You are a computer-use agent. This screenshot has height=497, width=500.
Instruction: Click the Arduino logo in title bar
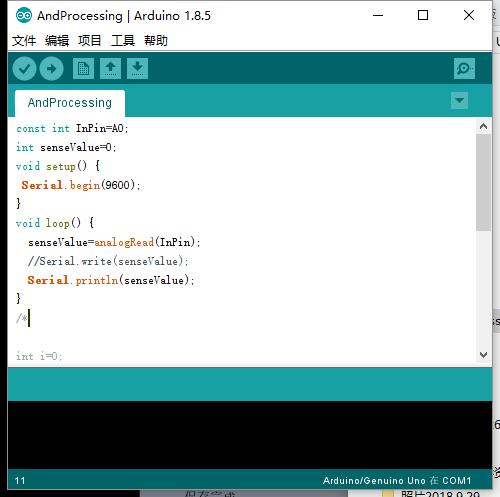pos(24,16)
